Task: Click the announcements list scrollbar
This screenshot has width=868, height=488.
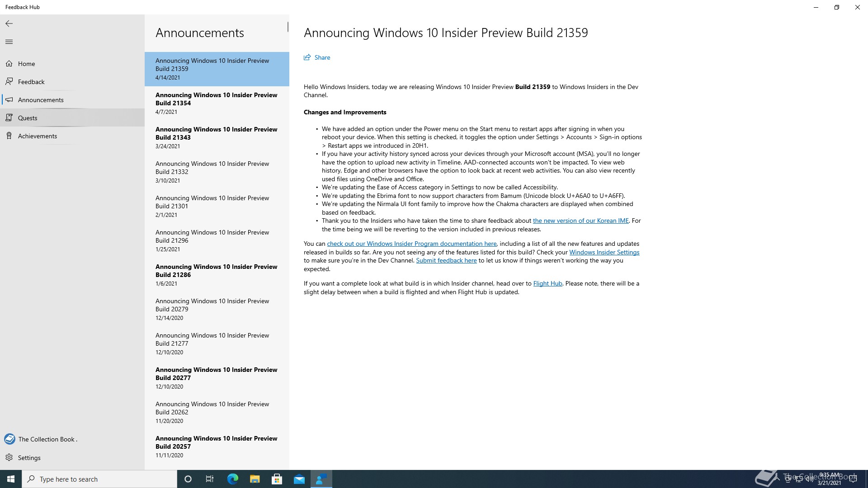Action: [288, 27]
